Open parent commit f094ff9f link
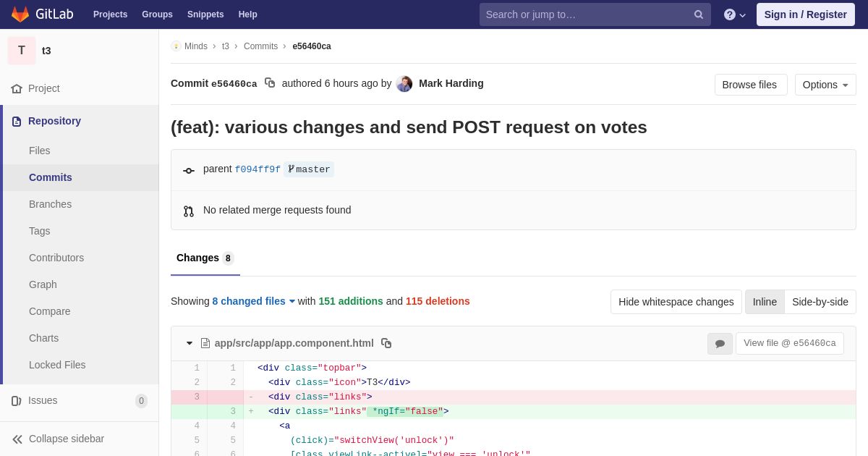 click(258, 169)
